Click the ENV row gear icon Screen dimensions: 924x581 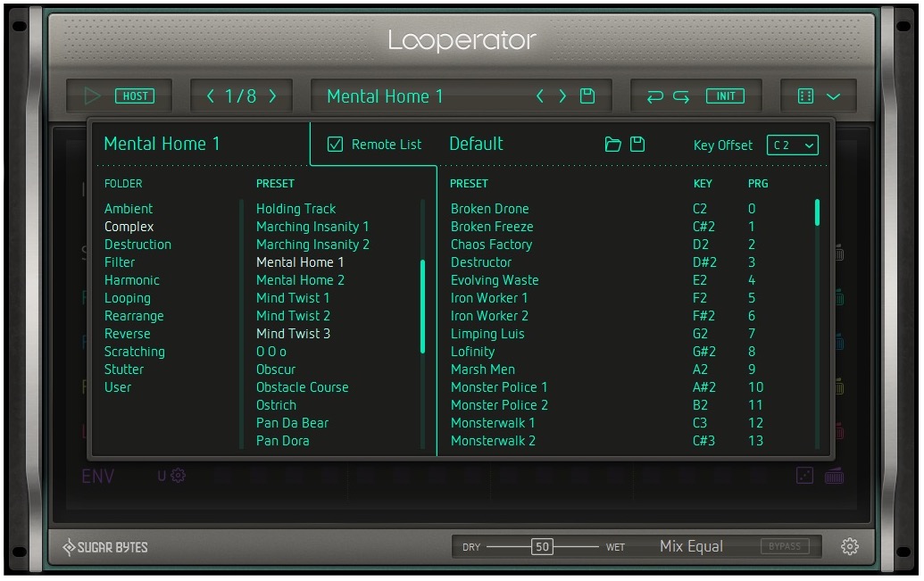click(x=178, y=476)
